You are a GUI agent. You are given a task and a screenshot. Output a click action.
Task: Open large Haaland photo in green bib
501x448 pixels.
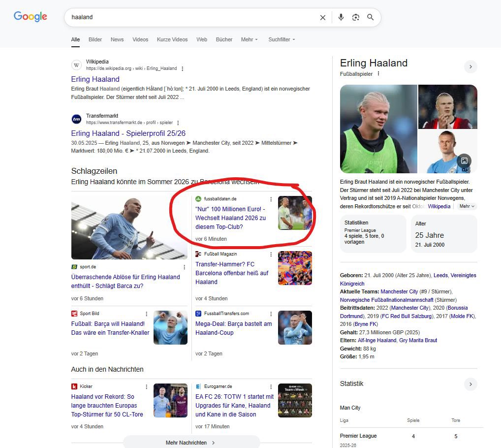click(378, 129)
